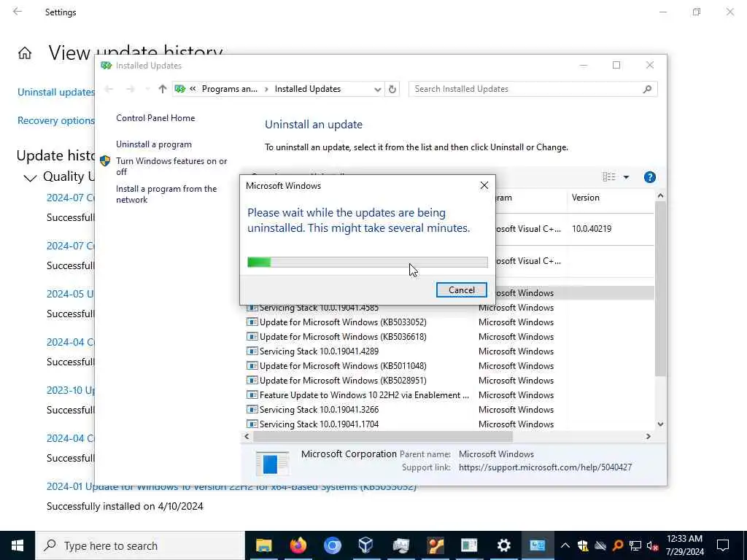Click the green uninstall progress bar

(368, 262)
